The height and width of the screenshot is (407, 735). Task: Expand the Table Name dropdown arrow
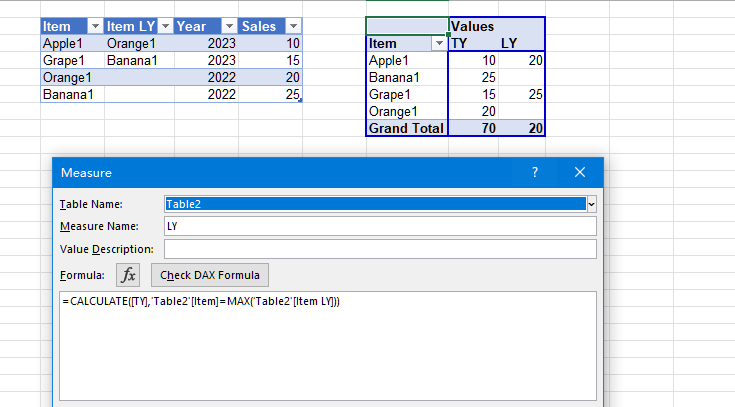pyautogui.click(x=592, y=204)
